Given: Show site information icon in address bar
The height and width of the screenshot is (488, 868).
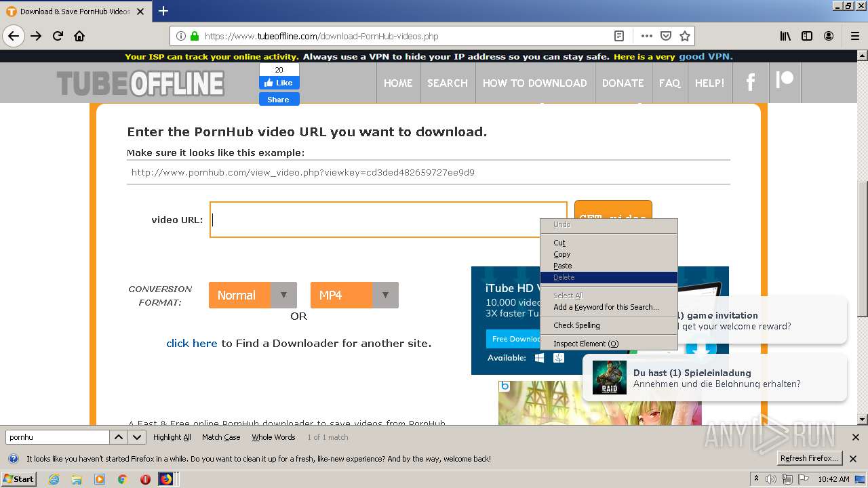Looking at the screenshot, I should 181,36.
